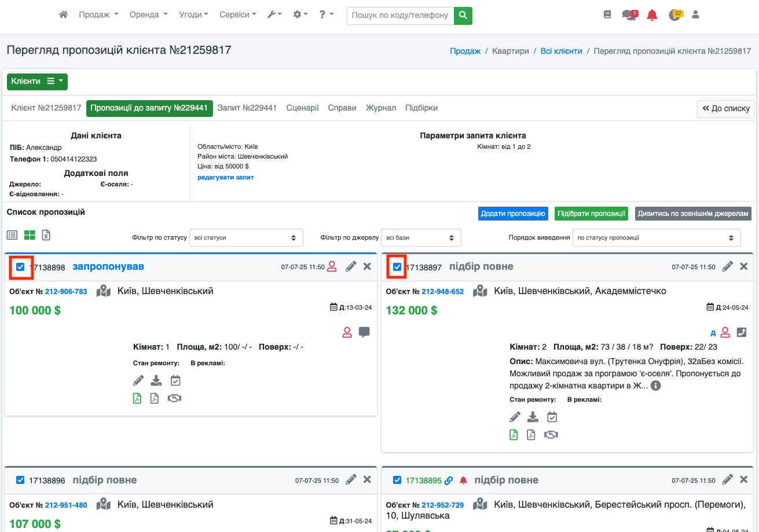The image size is (759, 532).
Task: Toggle checkbox for proposal 17138897
Action: coord(397,267)
